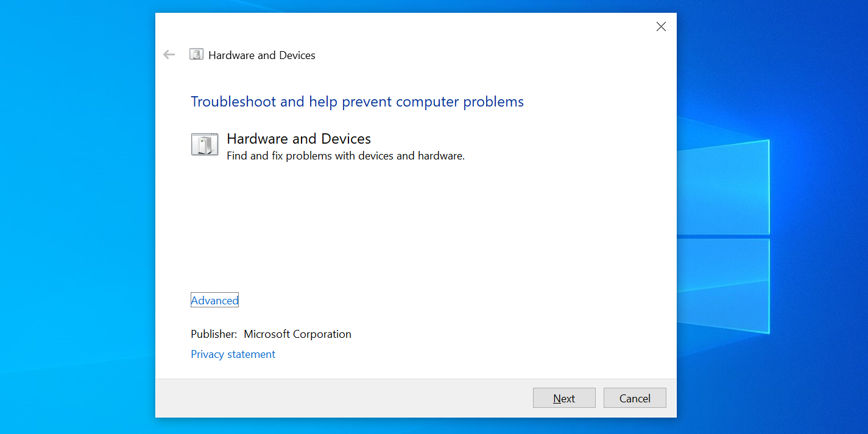
Task: Click the Find and fix problems description text
Action: 345,156
